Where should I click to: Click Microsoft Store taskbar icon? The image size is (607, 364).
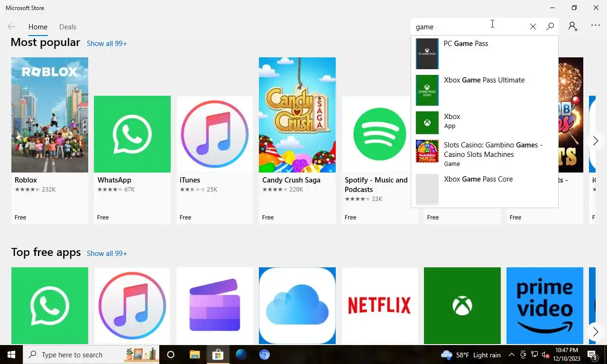218,355
